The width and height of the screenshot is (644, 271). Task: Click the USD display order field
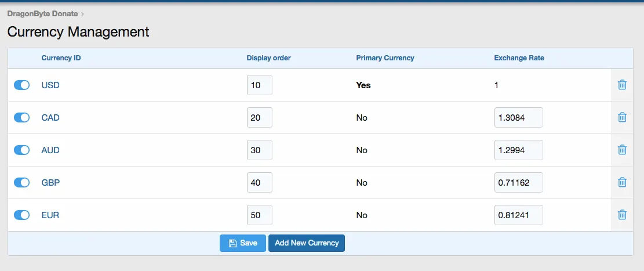click(x=259, y=85)
